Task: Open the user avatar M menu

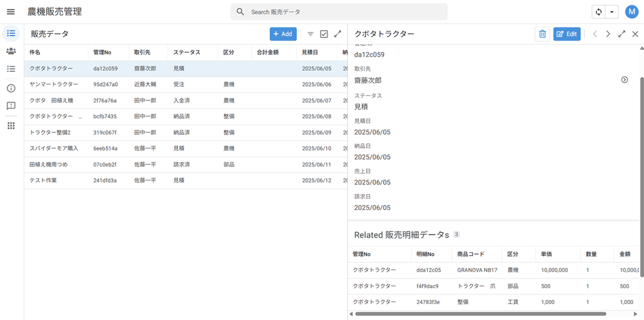Action: (632, 12)
